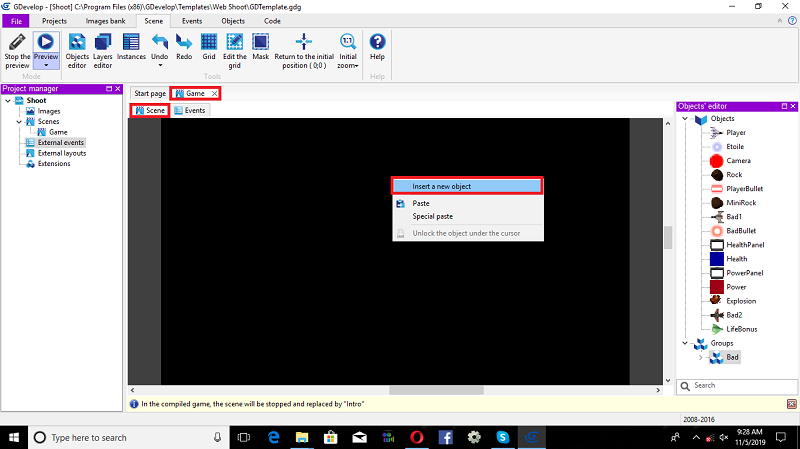The height and width of the screenshot is (449, 800).
Task: Open the Objects editor ribbon icon
Action: pyautogui.click(x=77, y=51)
